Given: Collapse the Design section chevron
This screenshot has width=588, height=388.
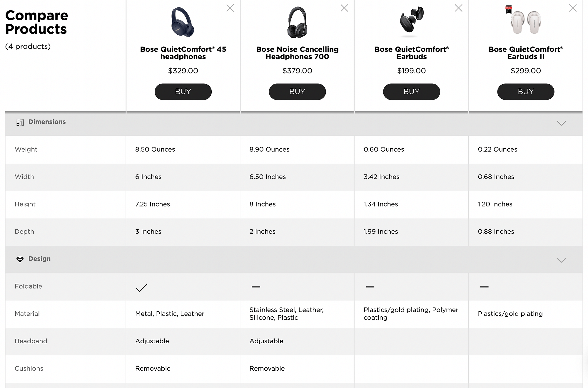Looking at the screenshot, I should coord(561,260).
